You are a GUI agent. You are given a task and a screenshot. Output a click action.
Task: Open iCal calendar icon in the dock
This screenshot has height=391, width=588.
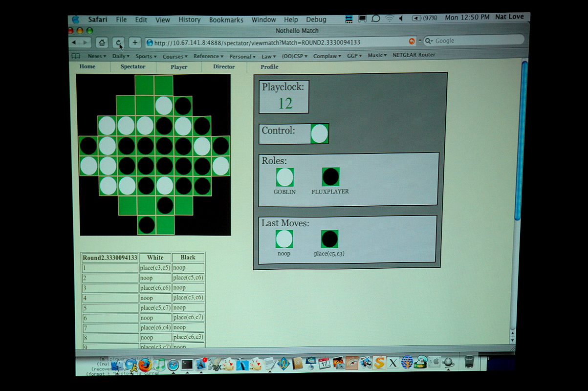tap(324, 363)
